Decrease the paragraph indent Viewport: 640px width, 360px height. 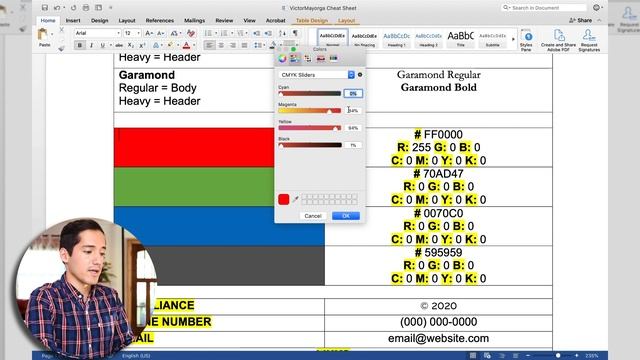pos(256,33)
